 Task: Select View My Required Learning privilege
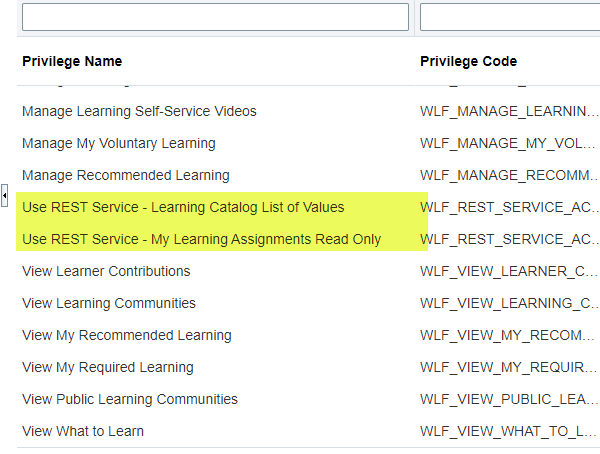pos(108,367)
